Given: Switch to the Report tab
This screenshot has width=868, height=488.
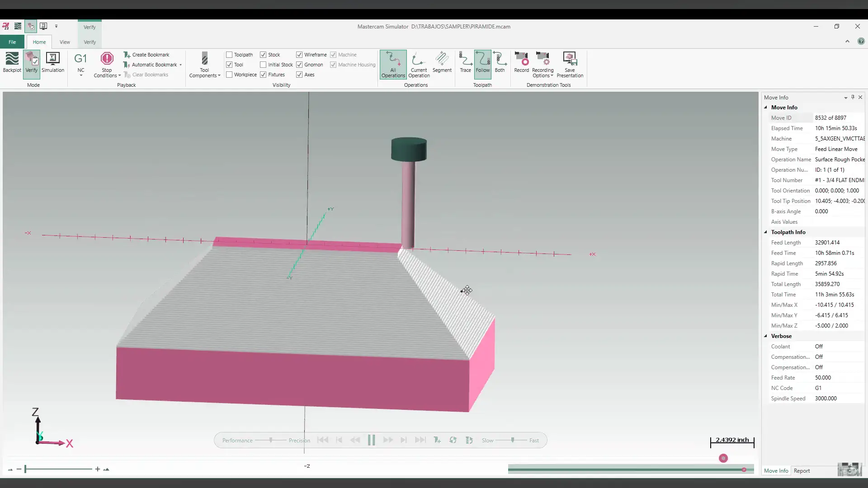Looking at the screenshot, I should [802, 471].
